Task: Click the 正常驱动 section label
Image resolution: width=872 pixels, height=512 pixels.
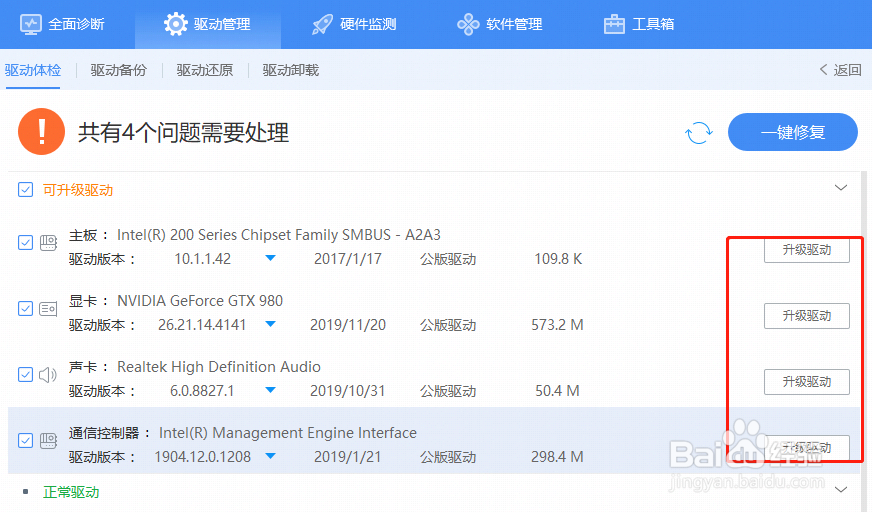Action: point(71,493)
